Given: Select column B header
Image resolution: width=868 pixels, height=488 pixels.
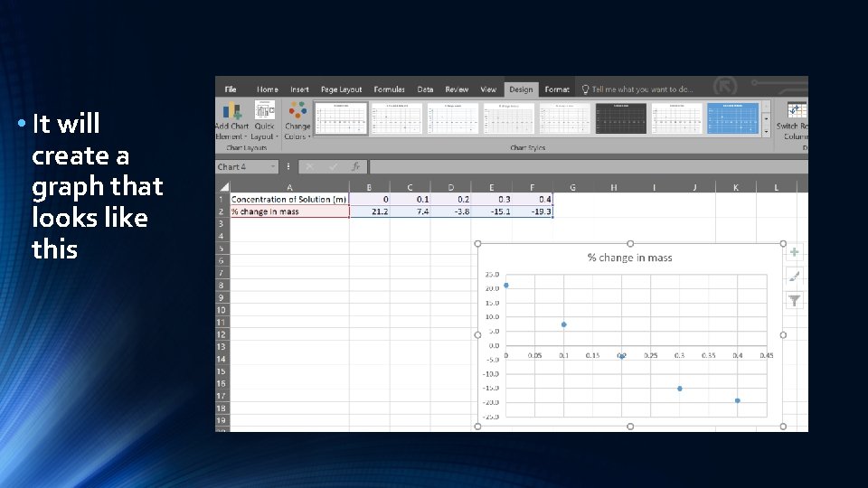Looking at the screenshot, I should [x=369, y=187].
